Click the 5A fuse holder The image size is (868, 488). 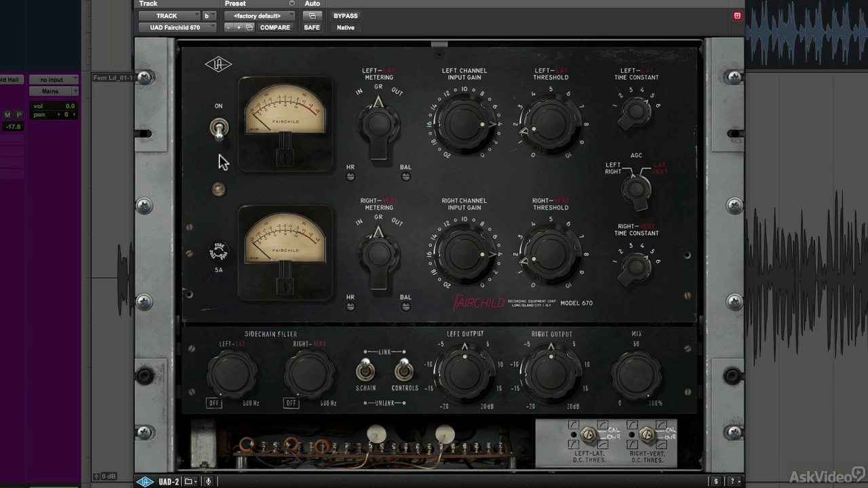218,252
